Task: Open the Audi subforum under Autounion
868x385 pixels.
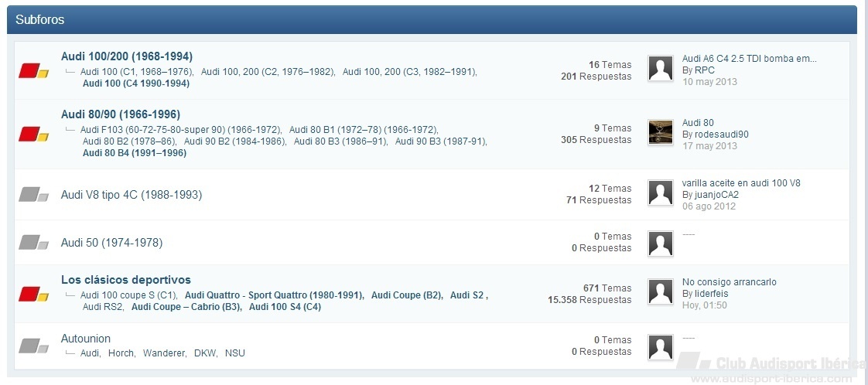Action: (91, 353)
